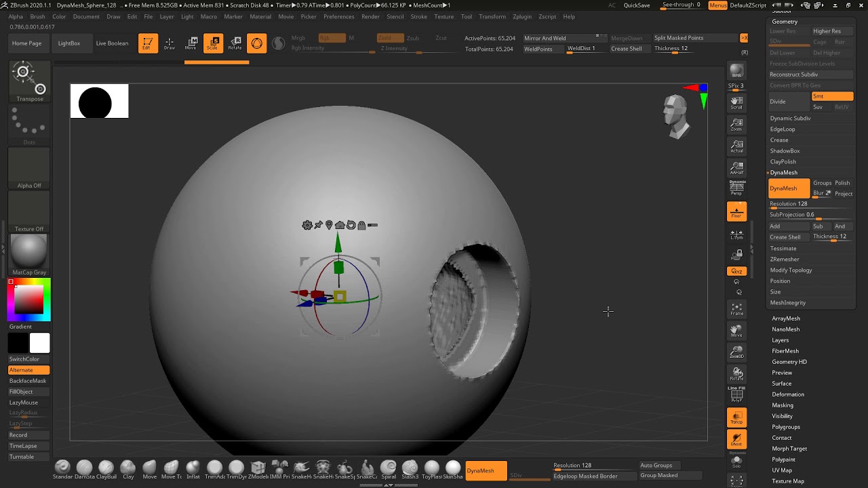Expand the Masking subpalette

tap(782, 405)
